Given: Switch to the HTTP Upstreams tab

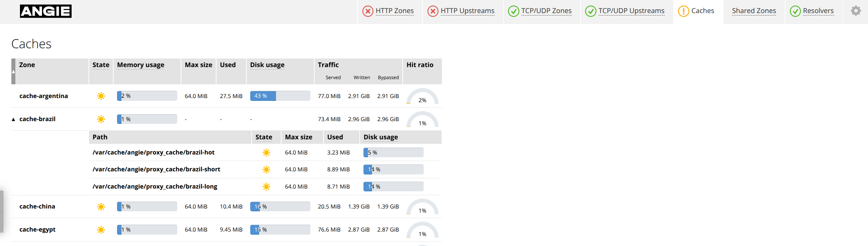Looking at the screenshot, I should click(467, 11).
